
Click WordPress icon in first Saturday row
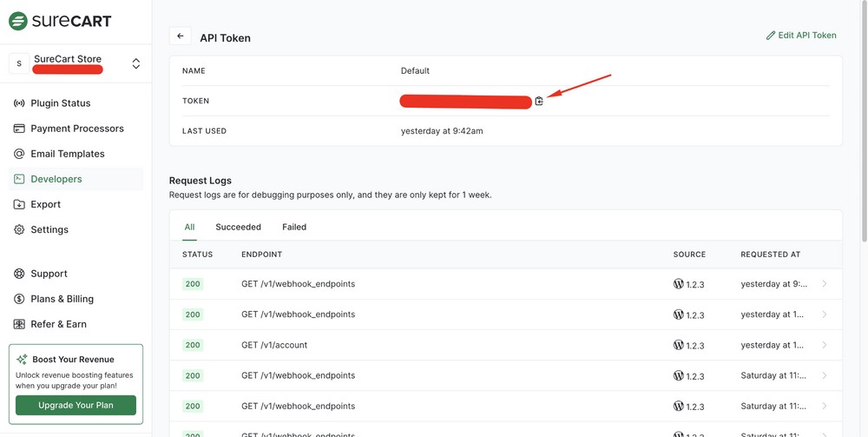click(678, 375)
